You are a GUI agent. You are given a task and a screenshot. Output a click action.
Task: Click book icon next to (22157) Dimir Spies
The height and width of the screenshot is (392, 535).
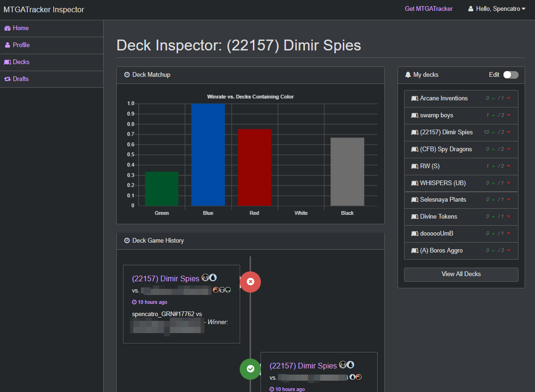414,132
